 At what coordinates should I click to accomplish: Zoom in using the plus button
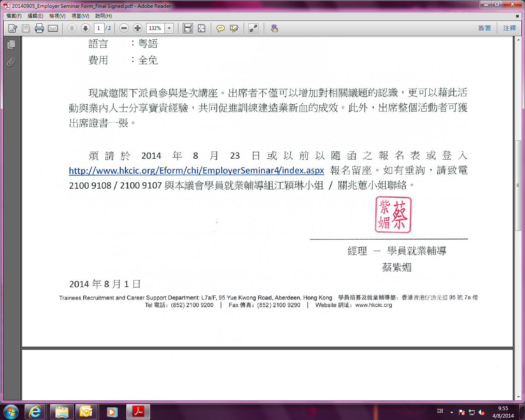point(138,28)
